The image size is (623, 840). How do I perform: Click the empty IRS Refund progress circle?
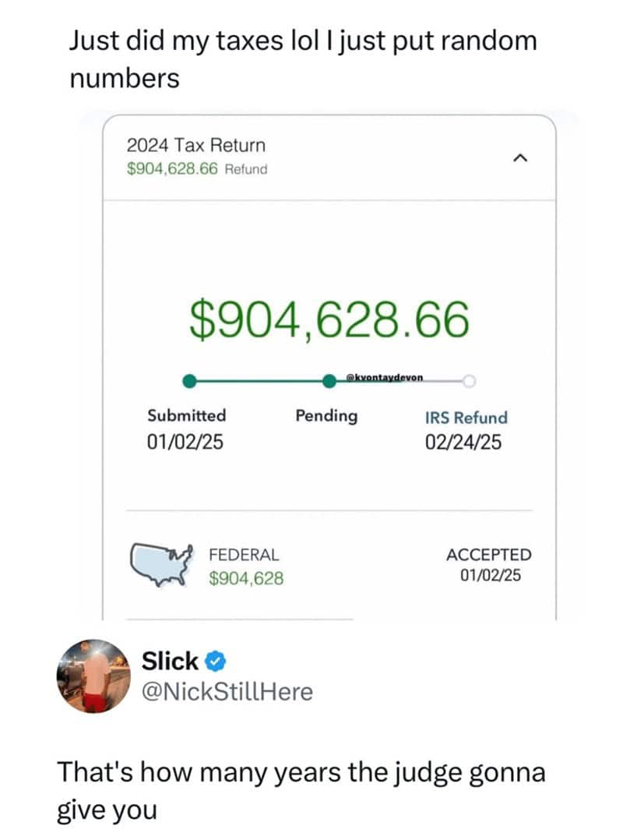(x=468, y=382)
